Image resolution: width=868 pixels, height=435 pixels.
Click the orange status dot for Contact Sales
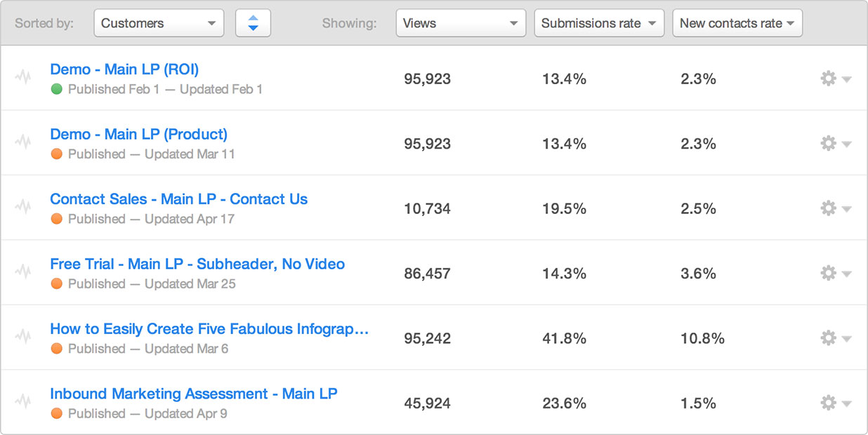click(x=57, y=219)
